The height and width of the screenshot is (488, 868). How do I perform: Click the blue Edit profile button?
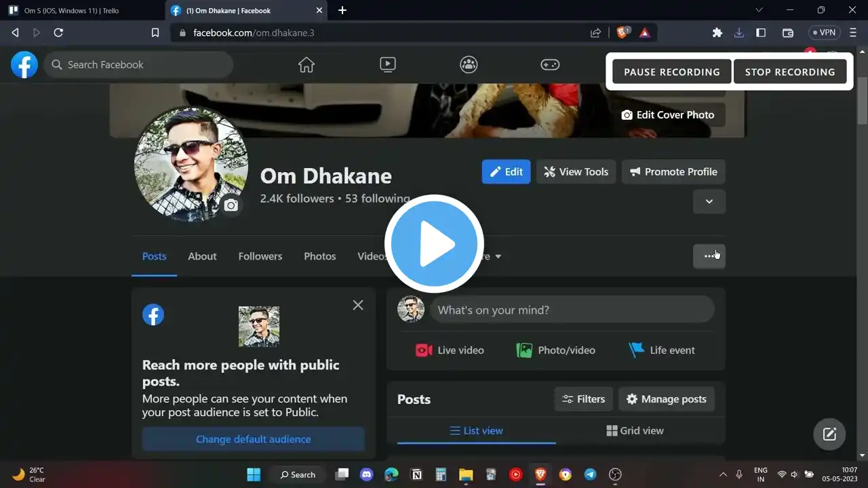click(506, 171)
